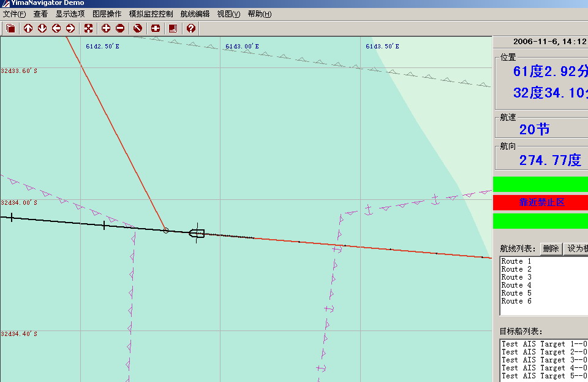This screenshot has width=588, height=382.
Task: Zoom out with round minus icon
Action: 120,28
